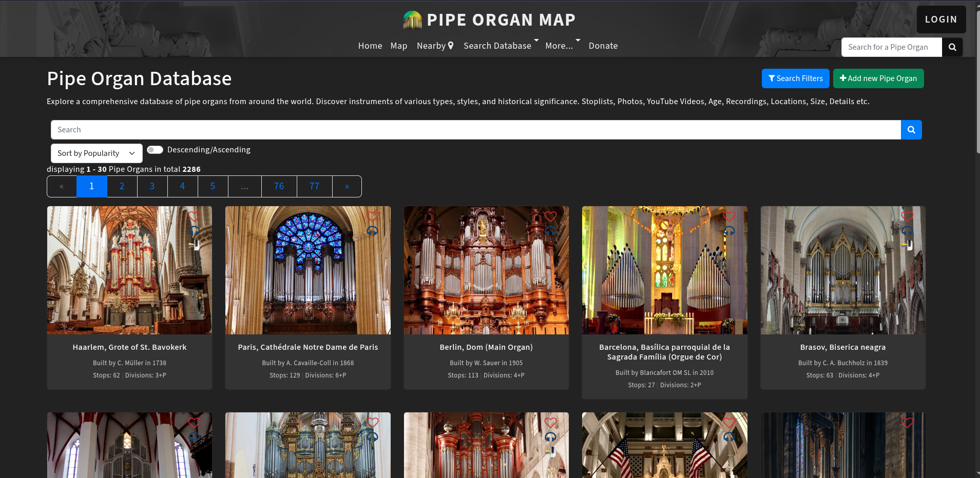Click the headphones icon on the Brasov card
Image resolution: width=980 pixels, height=478 pixels.
(907, 231)
